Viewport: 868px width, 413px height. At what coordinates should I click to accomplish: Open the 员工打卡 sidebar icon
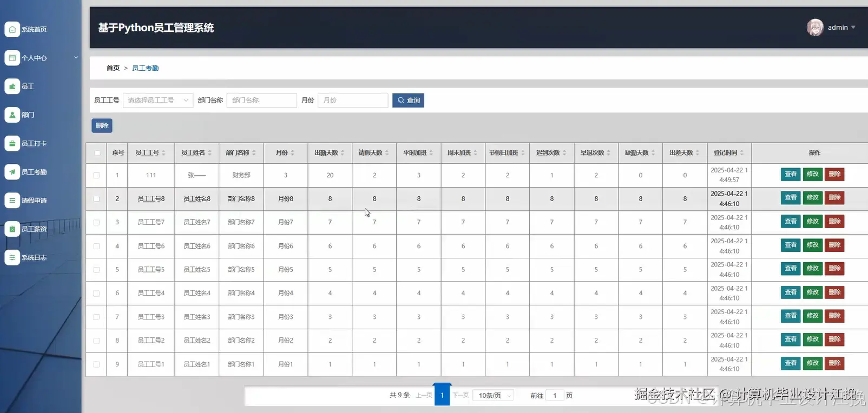[12, 143]
